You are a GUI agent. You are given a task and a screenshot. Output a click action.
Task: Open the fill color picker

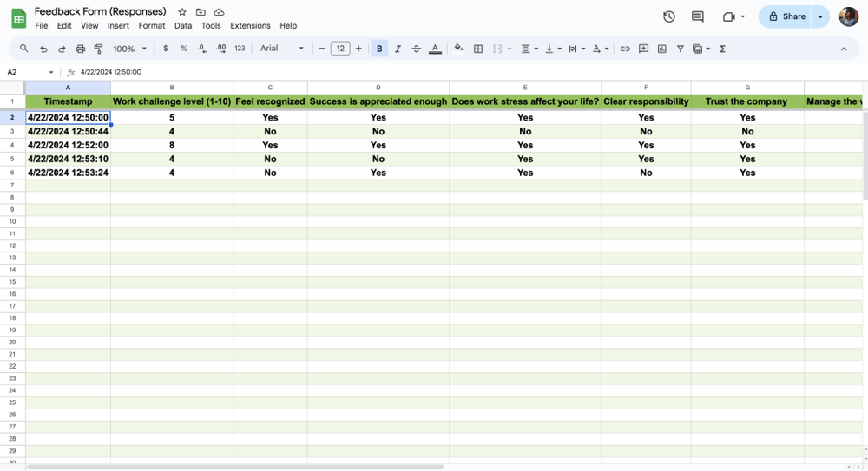(x=458, y=49)
